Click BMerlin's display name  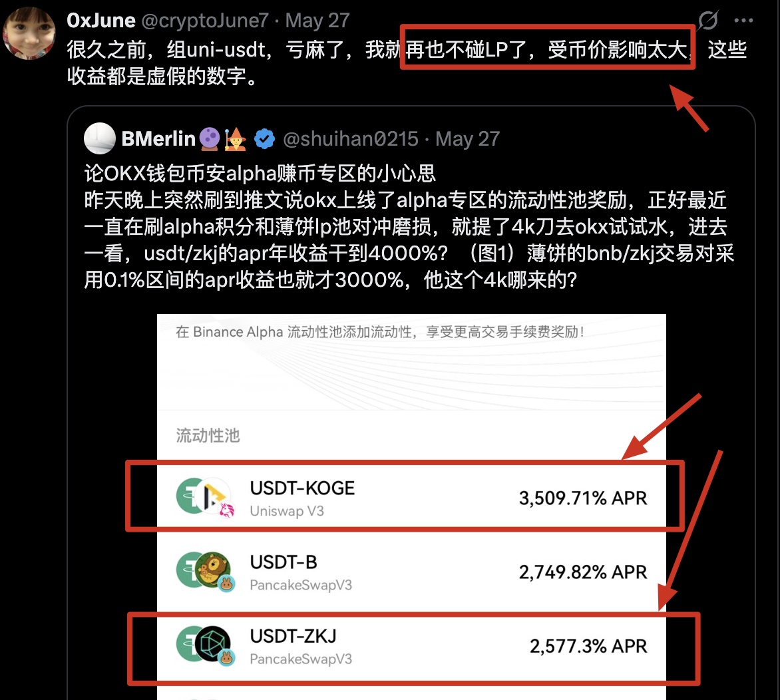click(158, 139)
